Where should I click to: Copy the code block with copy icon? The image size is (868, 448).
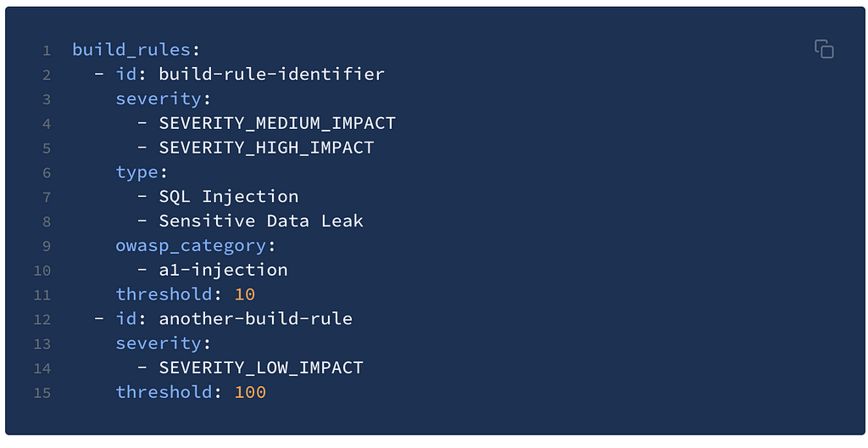tap(824, 49)
